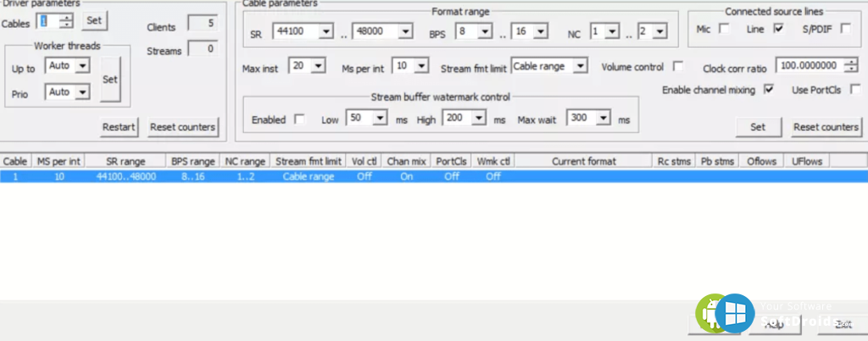Screen dimensions: 868x341
Task: Click Reset counters in Driver parameters
Action: [x=182, y=127]
